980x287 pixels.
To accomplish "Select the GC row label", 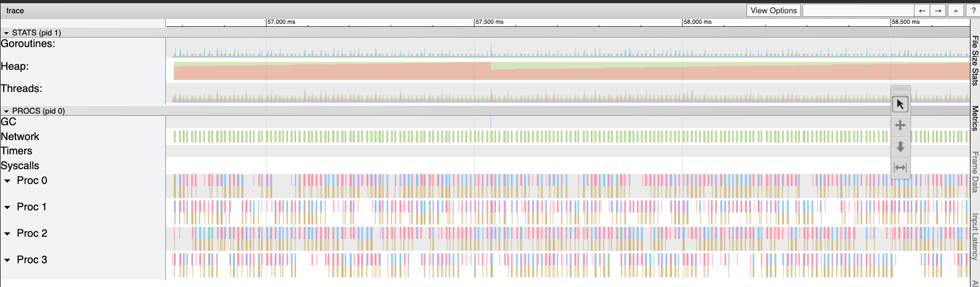I will (8, 122).
